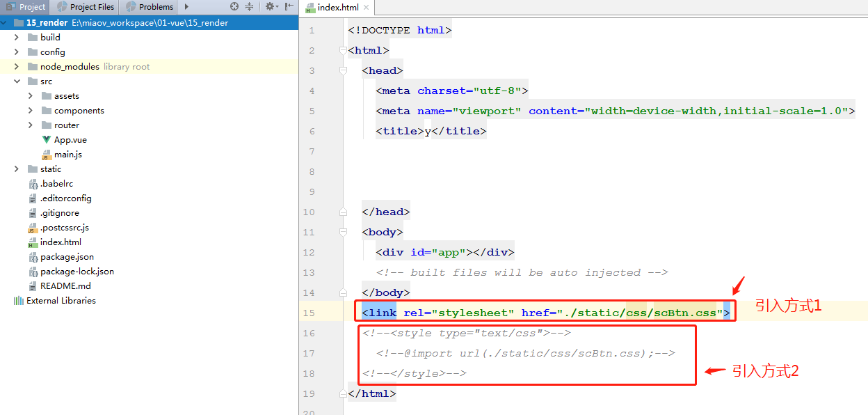This screenshot has width=868, height=415.
Task: Click the commented @import url line
Action: click(x=526, y=353)
